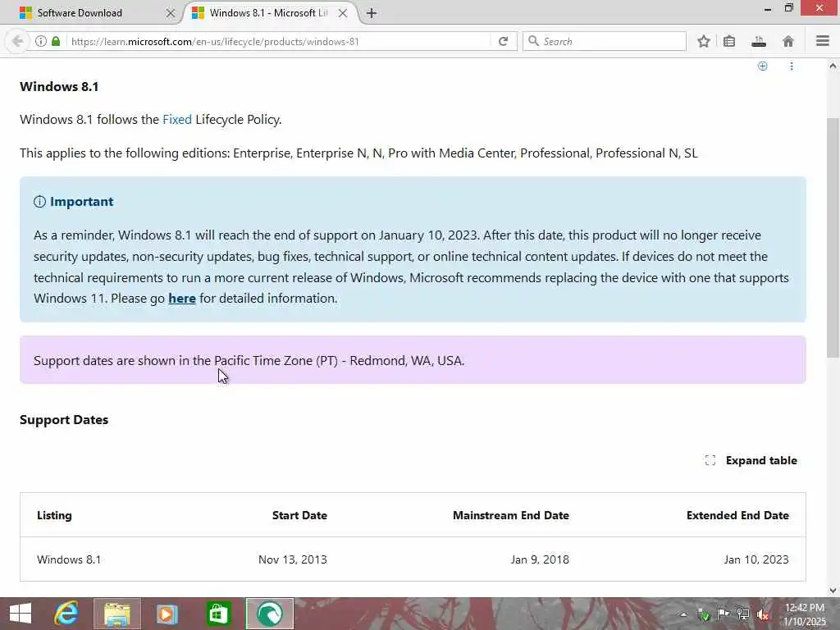Open a new tab with the plus button
The height and width of the screenshot is (630, 840).
point(372,13)
